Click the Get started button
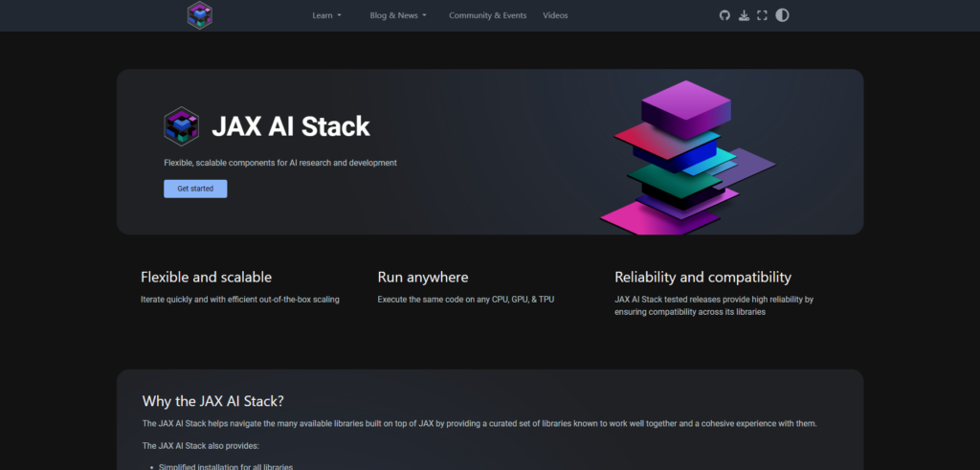This screenshot has width=980, height=470. coord(195,189)
